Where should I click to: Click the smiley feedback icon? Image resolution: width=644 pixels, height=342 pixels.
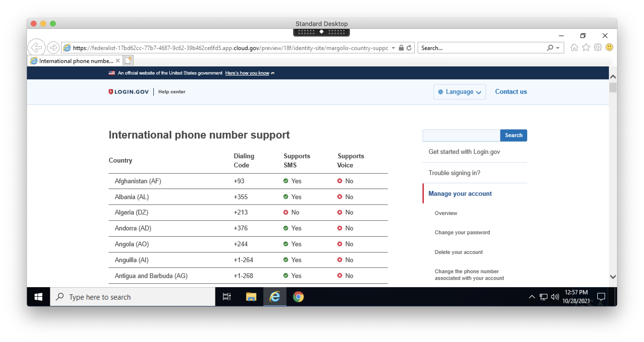click(x=609, y=47)
